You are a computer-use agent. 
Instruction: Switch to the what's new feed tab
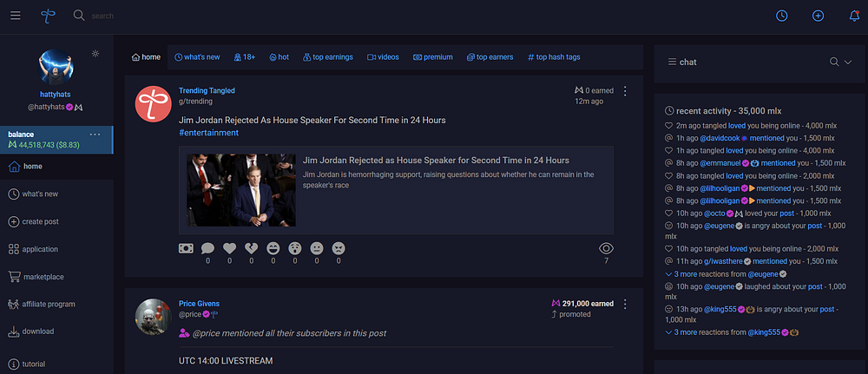pyautogui.click(x=197, y=57)
